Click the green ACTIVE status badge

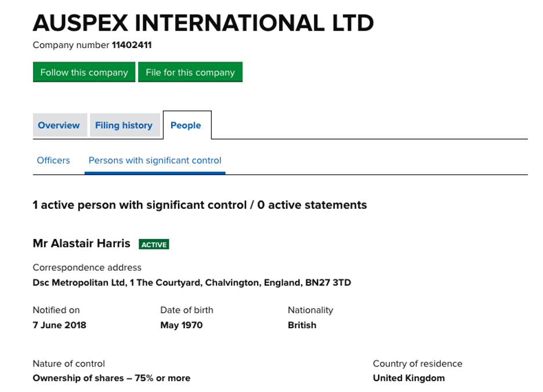154,244
